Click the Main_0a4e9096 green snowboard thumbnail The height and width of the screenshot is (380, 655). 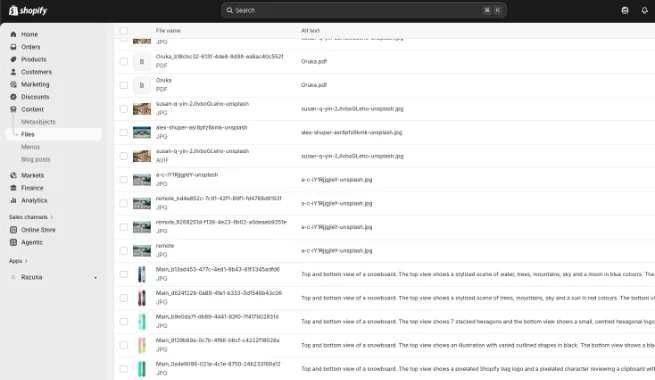(142, 369)
